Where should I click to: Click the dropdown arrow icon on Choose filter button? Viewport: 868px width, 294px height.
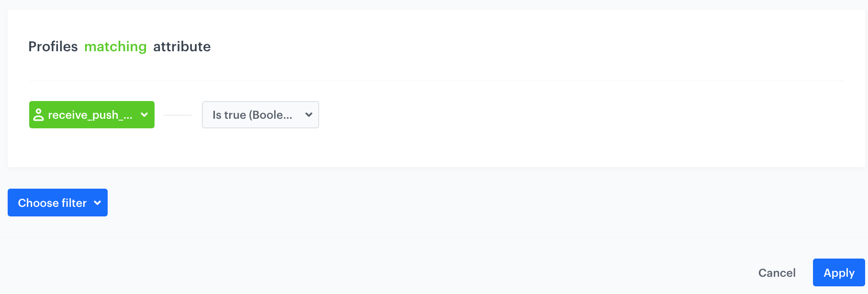pyautogui.click(x=98, y=203)
